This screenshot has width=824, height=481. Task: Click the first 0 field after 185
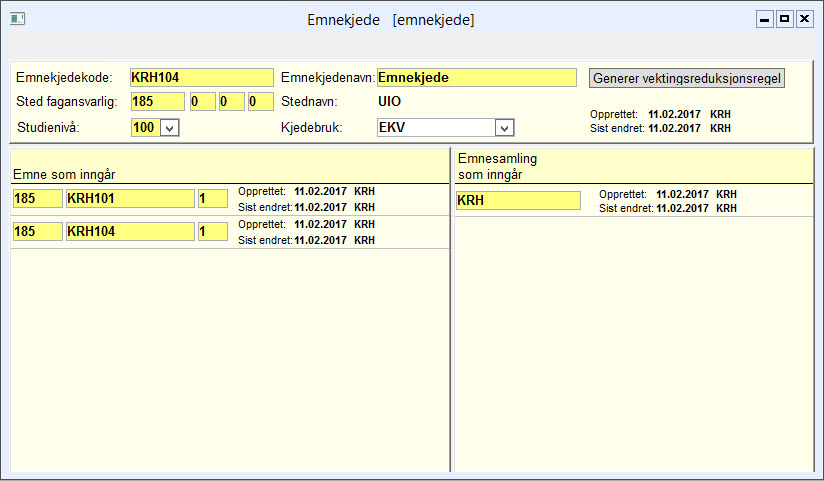pos(202,101)
